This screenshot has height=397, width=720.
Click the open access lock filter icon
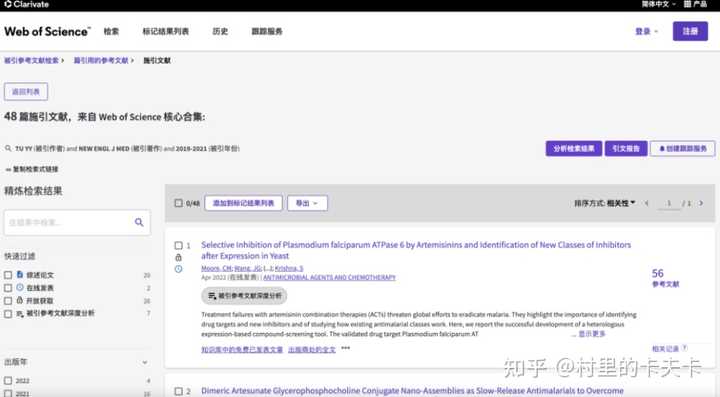point(20,300)
